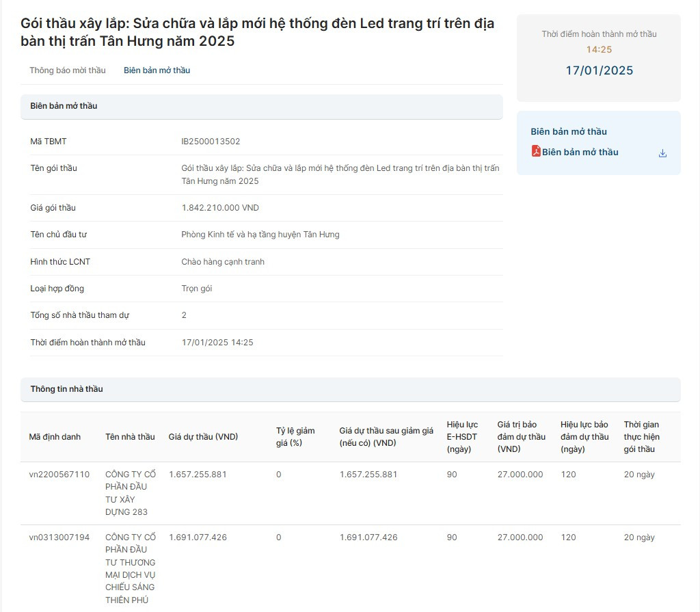This screenshot has height=612, width=700.
Task: Click the Tên nhà thầu column header
Action: 130,437
